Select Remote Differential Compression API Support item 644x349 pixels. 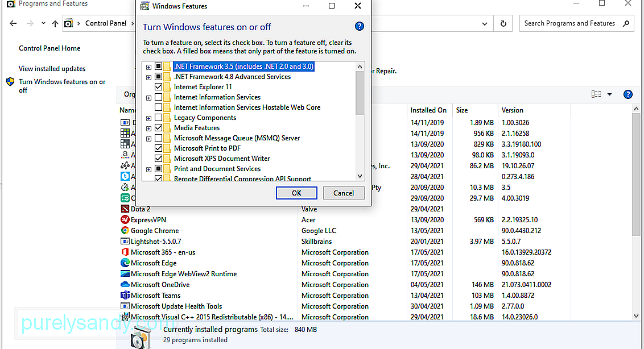pos(242,178)
